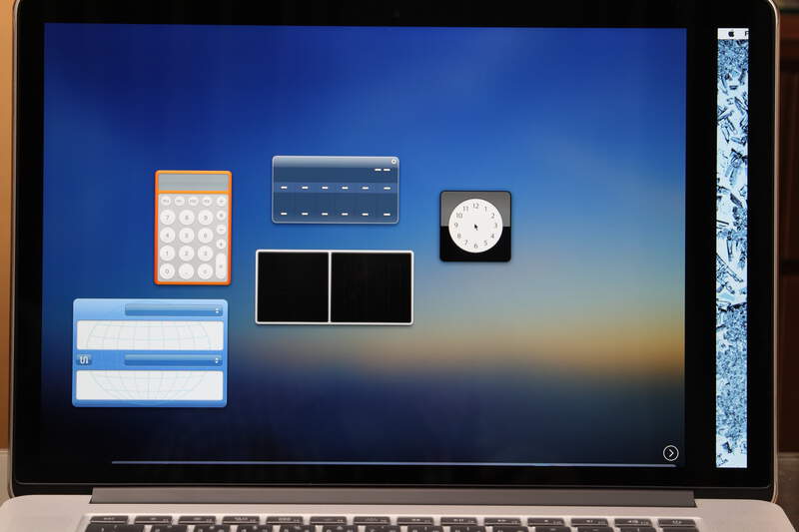Viewport: 799px width, 532px height.
Task: Click the upper translation text field
Action: click(x=150, y=334)
